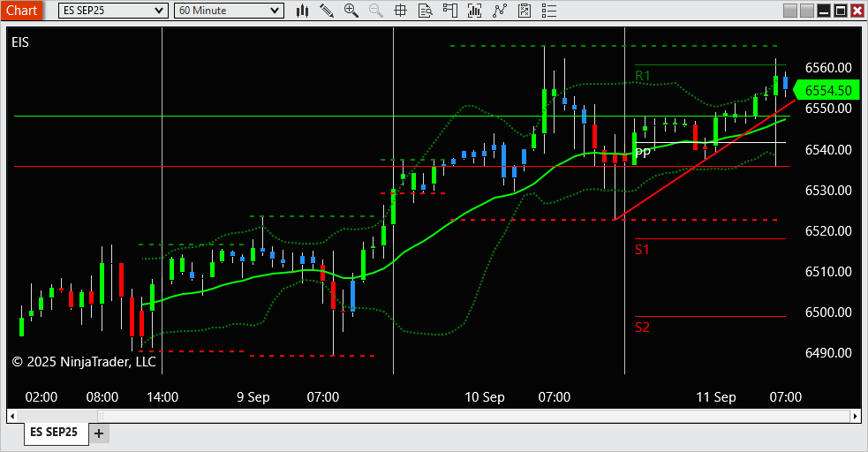
Task: Click the 6560.00 price axis label
Action: click(x=828, y=67)
